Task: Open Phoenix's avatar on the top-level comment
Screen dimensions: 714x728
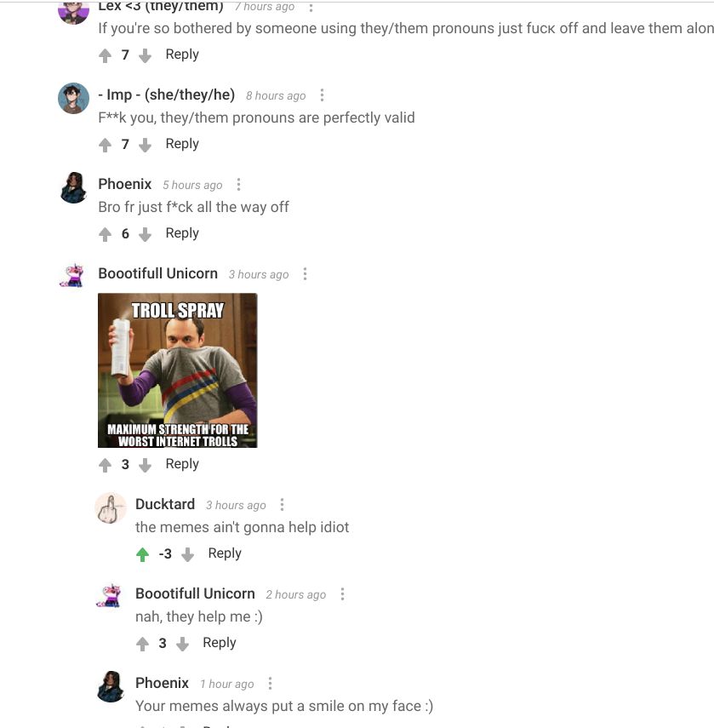Action: (73, 187)
